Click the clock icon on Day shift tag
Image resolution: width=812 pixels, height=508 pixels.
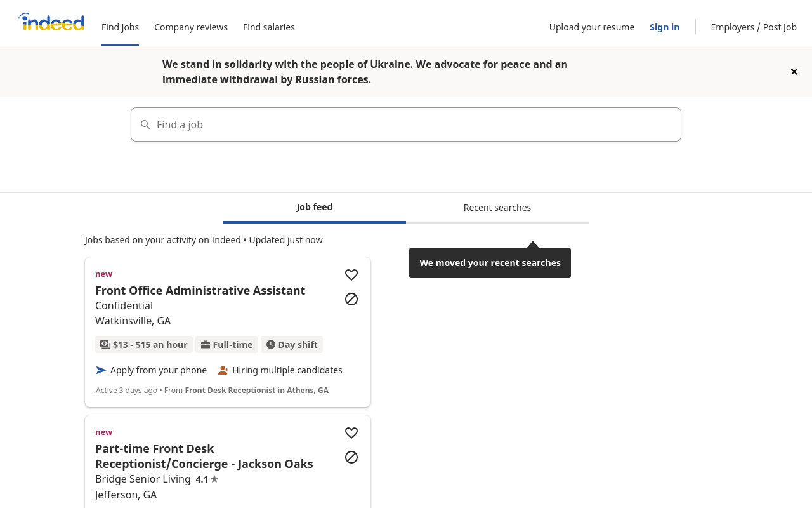(271, 344)
